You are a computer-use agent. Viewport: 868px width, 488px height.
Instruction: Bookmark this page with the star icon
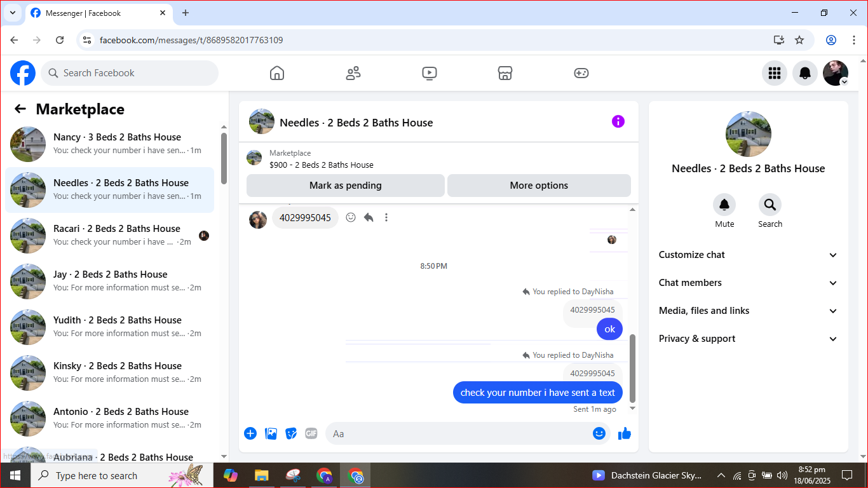(799, 40)
